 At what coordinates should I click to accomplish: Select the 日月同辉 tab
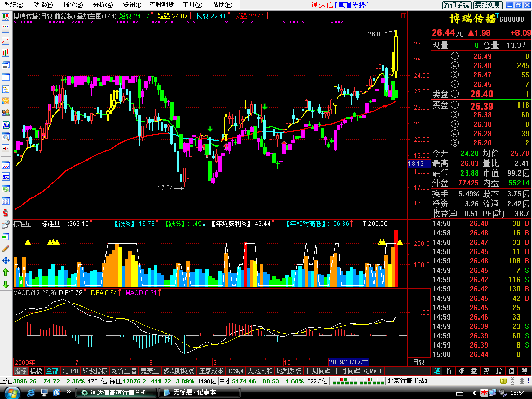[x=348, y=371]
